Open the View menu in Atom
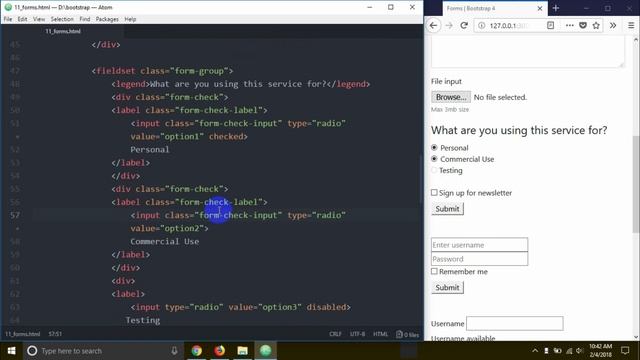640x360 pixels. click(x=39, y=19)
